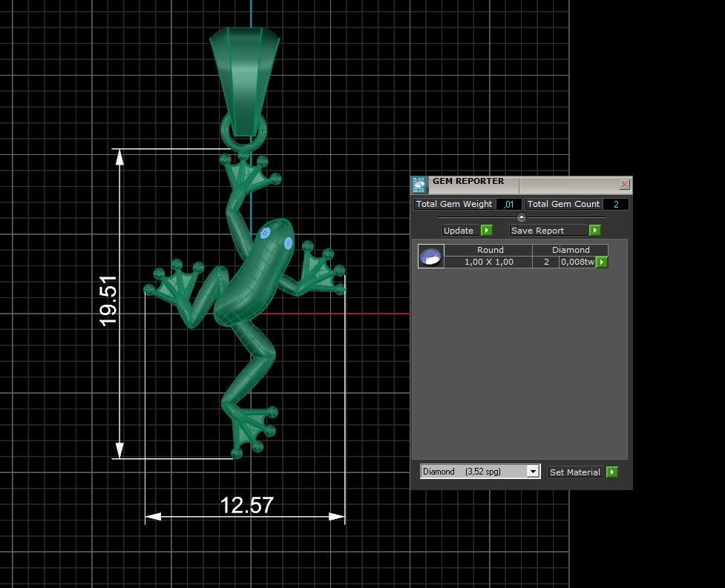Screen dimensions: 725x588
Task: Click the GEM REPORTER title bar text
Action: (x=468, y=181)
